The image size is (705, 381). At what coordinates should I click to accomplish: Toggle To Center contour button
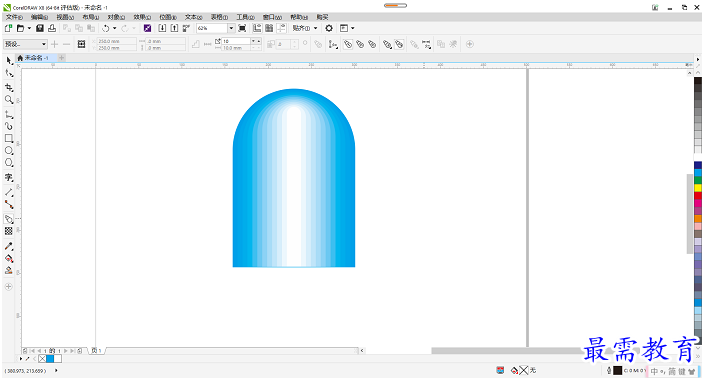pos(348,44)
